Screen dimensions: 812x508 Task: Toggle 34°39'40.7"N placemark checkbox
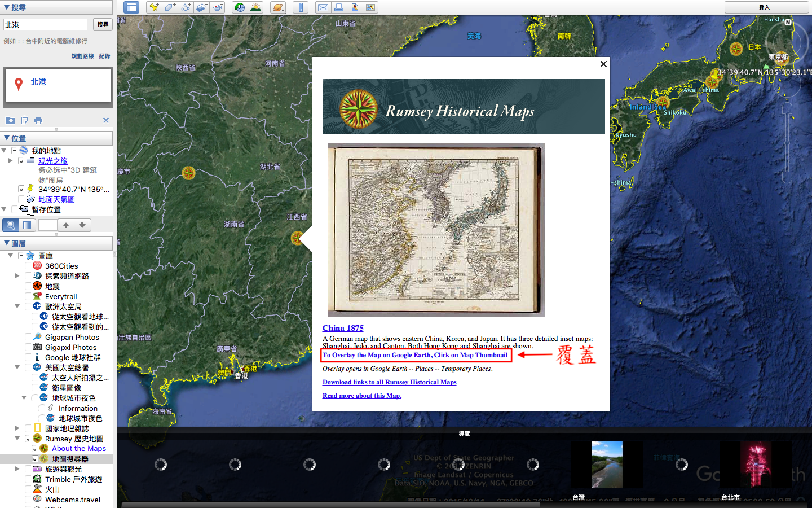click(21, 189)
